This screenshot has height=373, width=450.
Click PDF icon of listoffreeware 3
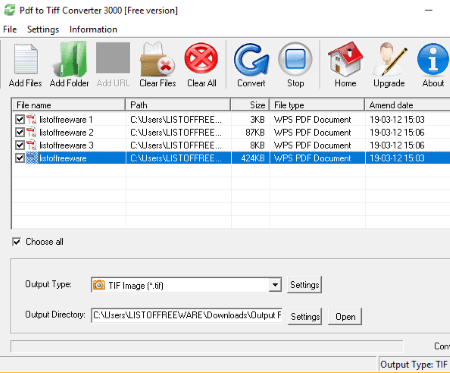click(x=31, y=145)
